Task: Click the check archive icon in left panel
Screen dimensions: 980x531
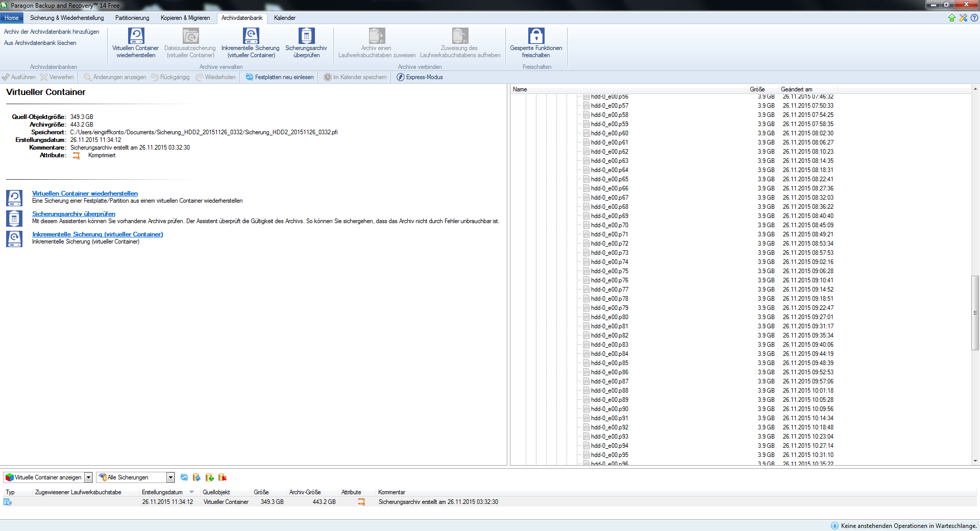Action: pyautogui.click(x=14, y=219)
